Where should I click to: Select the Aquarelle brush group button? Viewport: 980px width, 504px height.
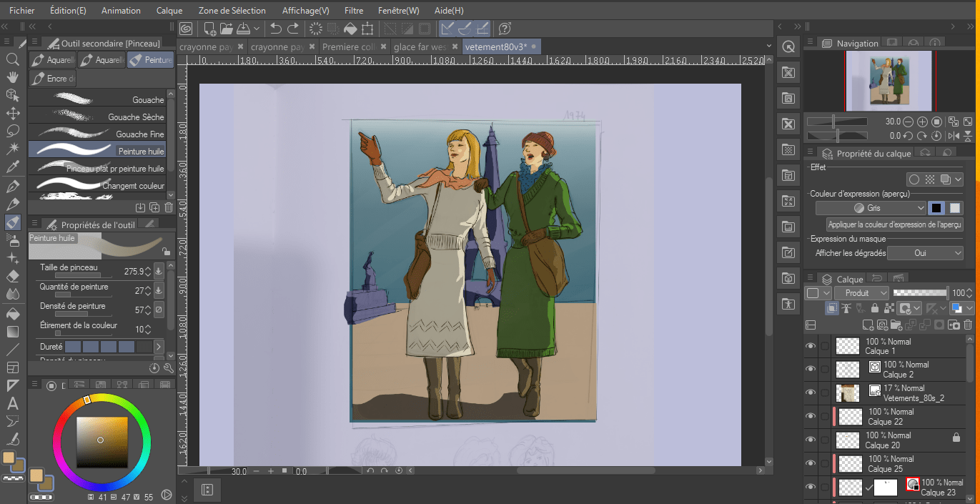[53, 60]
